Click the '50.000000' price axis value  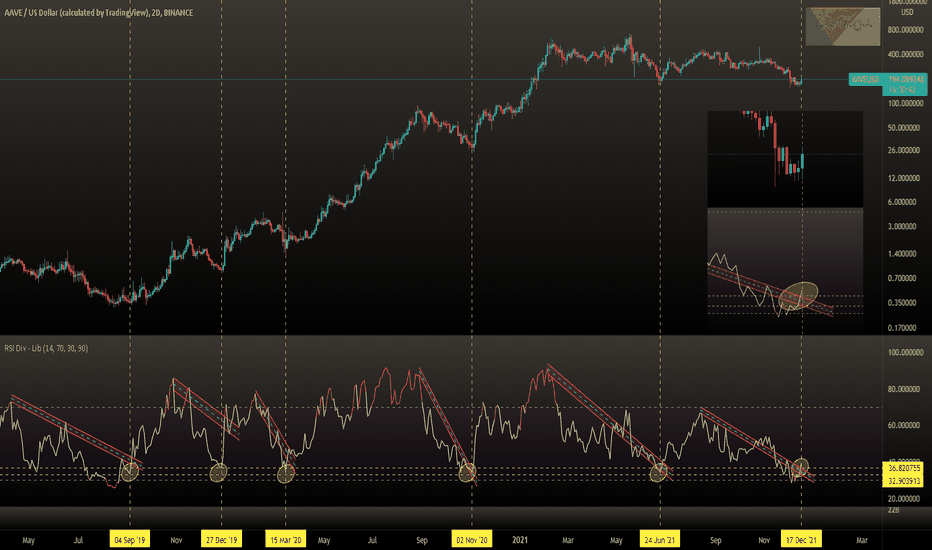click(x=903, y=128)
